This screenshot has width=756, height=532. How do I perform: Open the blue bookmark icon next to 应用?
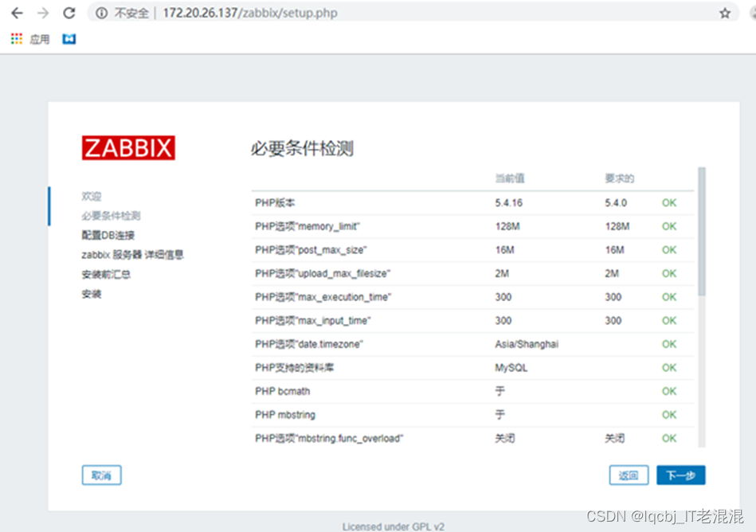coord(69,39)
